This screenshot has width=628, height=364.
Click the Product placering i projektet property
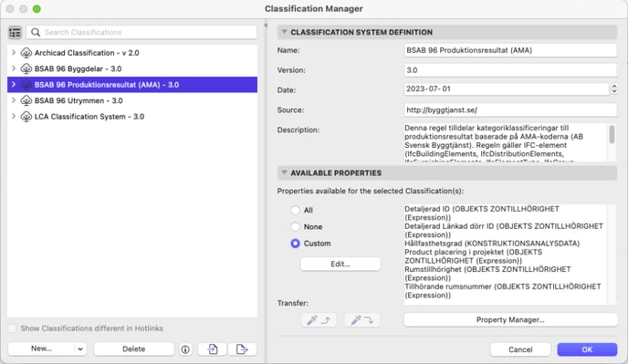tap(474, 256)
